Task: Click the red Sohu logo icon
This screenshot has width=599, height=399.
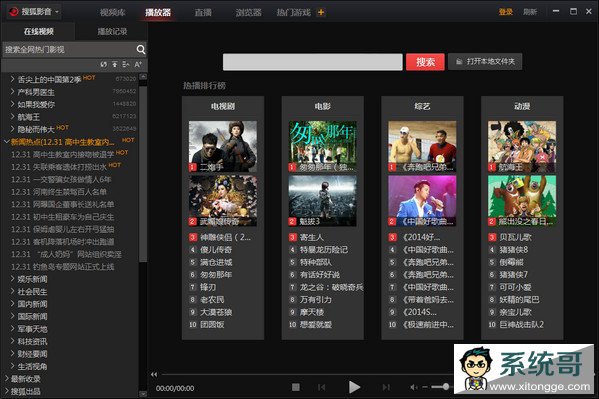Action: point(14,12)
